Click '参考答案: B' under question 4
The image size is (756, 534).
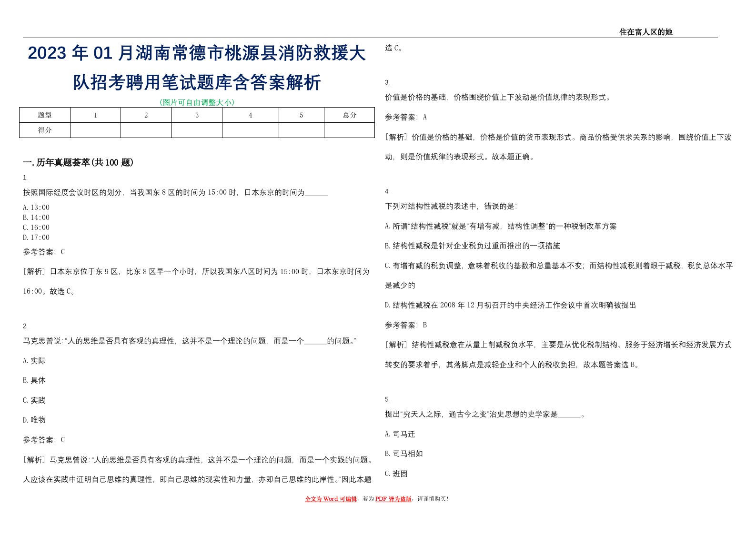(406, 325)
